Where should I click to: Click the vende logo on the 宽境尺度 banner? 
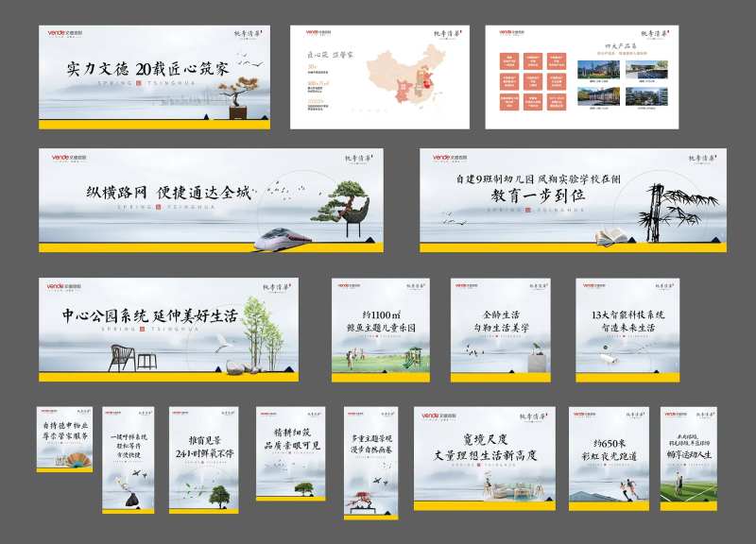[x=438, y=416]
